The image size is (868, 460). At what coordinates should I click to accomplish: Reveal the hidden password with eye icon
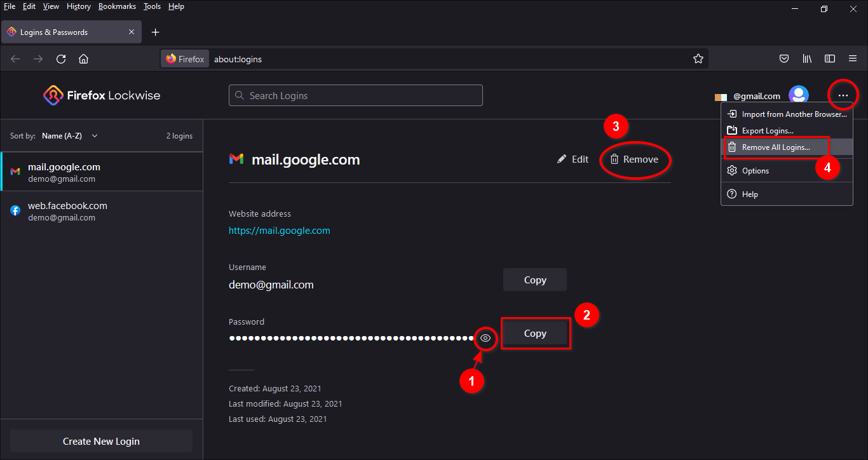(485, 338)
